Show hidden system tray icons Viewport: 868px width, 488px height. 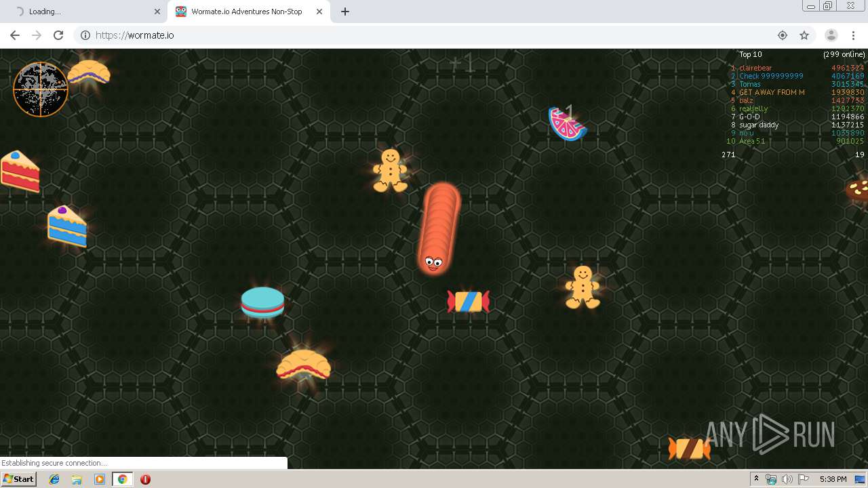[756, 479]
